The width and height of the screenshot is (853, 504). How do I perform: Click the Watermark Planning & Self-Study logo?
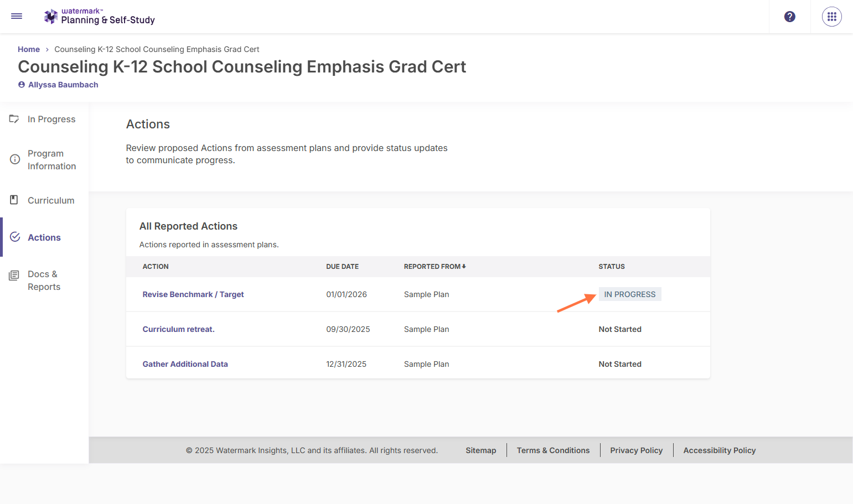[100, 17]
